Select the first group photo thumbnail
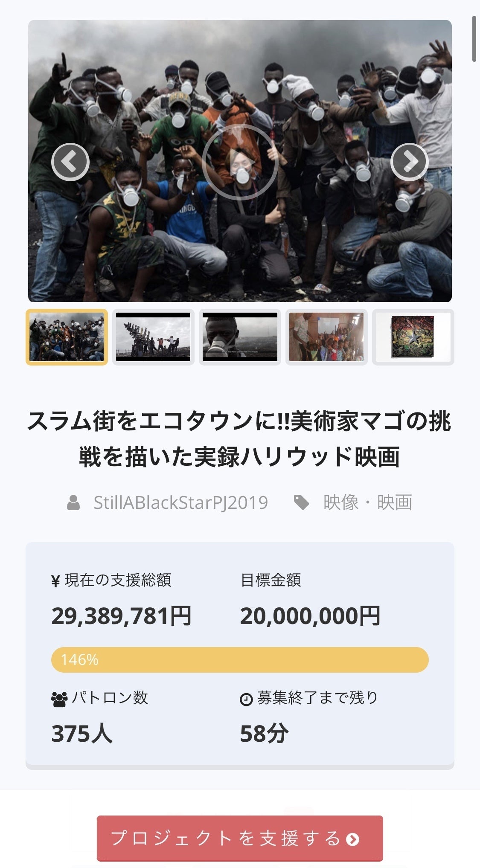The height and width of the screenshot is (868, 480). [x=67, y=337]
